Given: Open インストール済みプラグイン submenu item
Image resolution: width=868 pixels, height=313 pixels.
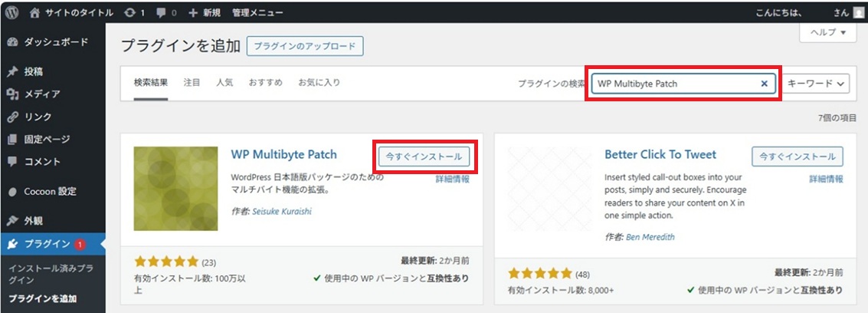Looking at the screenshot, I should (x=51, y=274).
